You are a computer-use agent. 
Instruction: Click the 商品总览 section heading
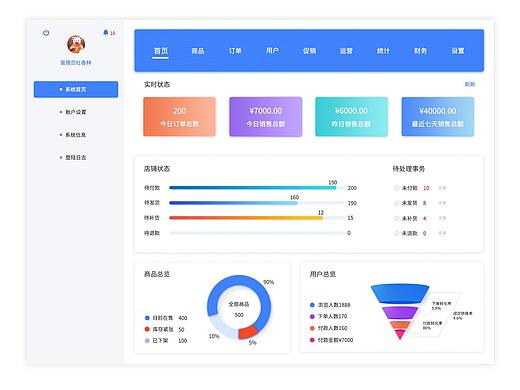coord(157,274)
